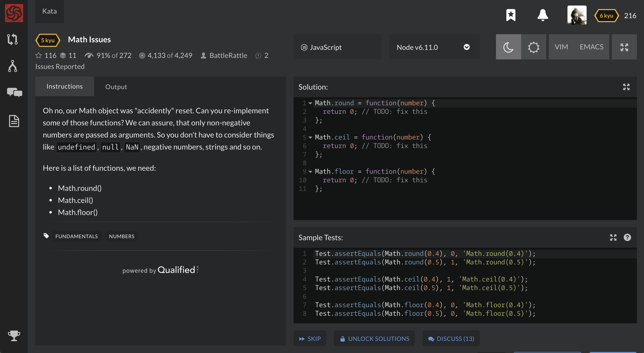This screenshot has width=644, height=353.
Task: Click the NUMBERS tag
Action: (x=122, y=236)
